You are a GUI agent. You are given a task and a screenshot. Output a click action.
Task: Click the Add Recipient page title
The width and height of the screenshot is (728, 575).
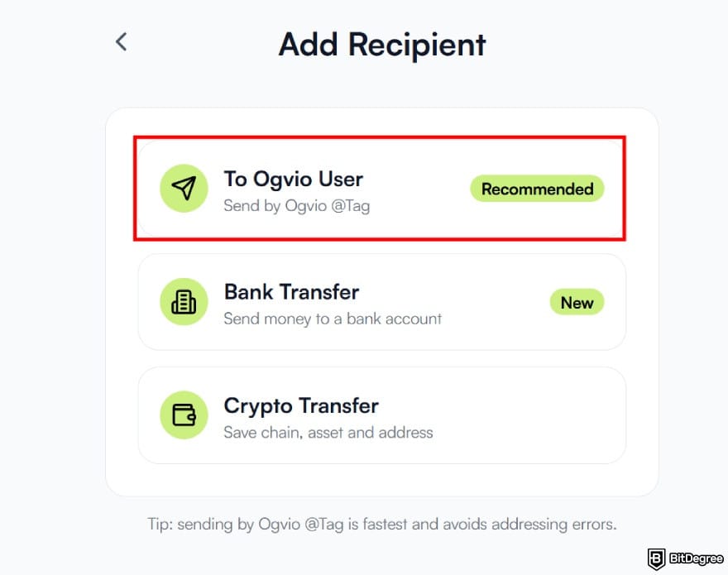(x=382, y=45)
